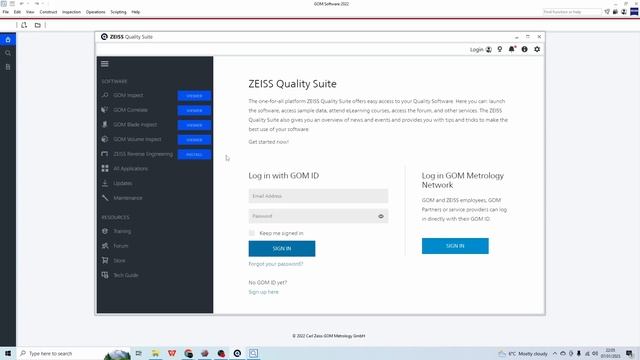Open the Quality Suite settings gear
This screenshot has height=360, width=640.
coord(537,49)
